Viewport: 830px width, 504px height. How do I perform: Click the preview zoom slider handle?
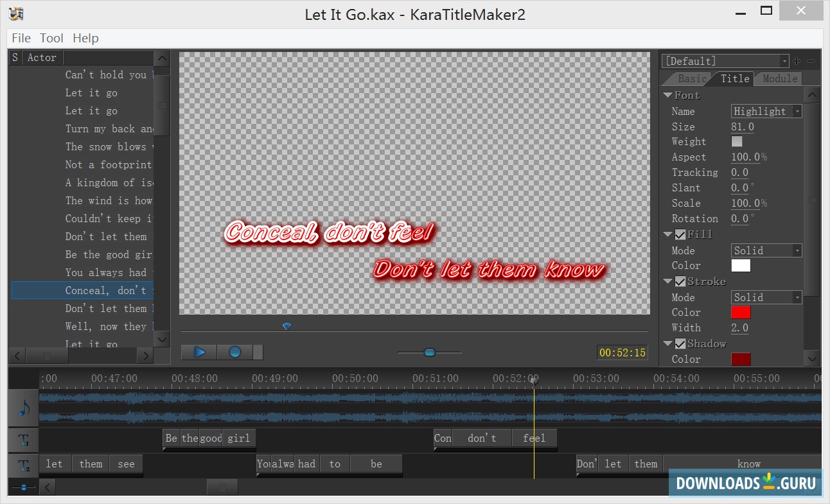[430, 352]
